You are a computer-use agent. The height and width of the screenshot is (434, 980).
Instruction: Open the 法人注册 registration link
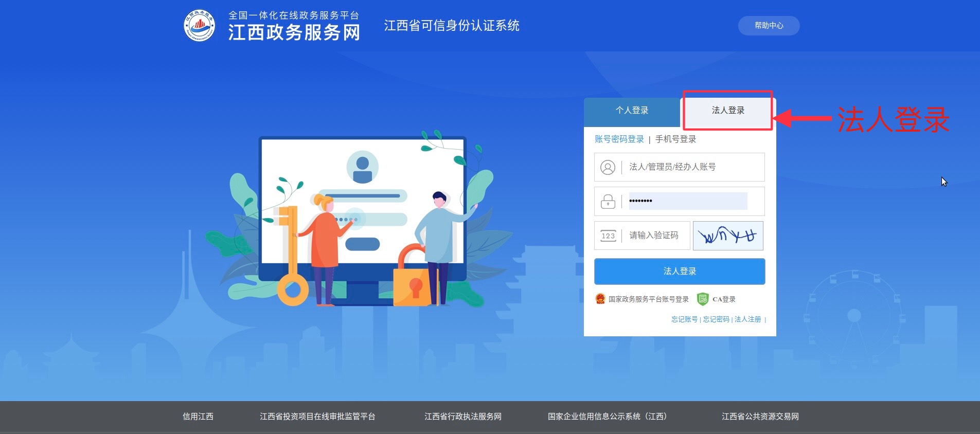point(747,319)
